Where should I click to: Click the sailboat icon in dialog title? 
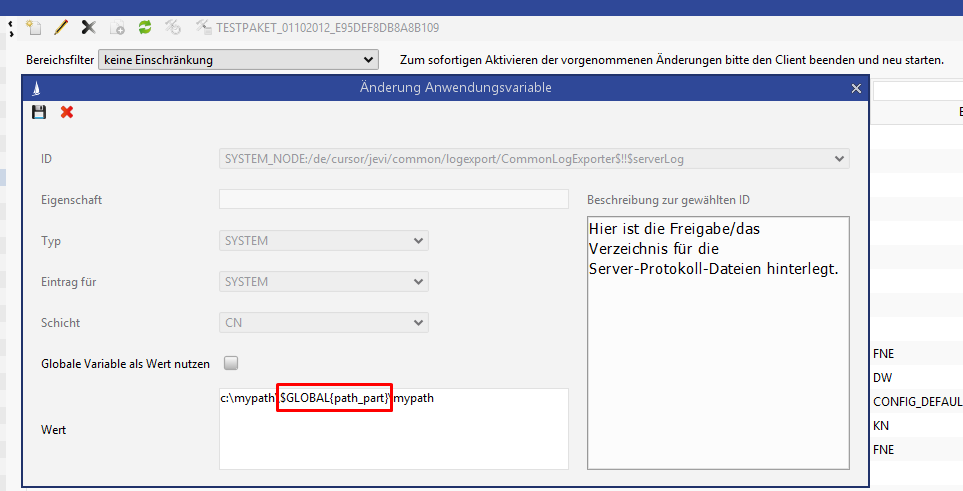click(36, 88)
